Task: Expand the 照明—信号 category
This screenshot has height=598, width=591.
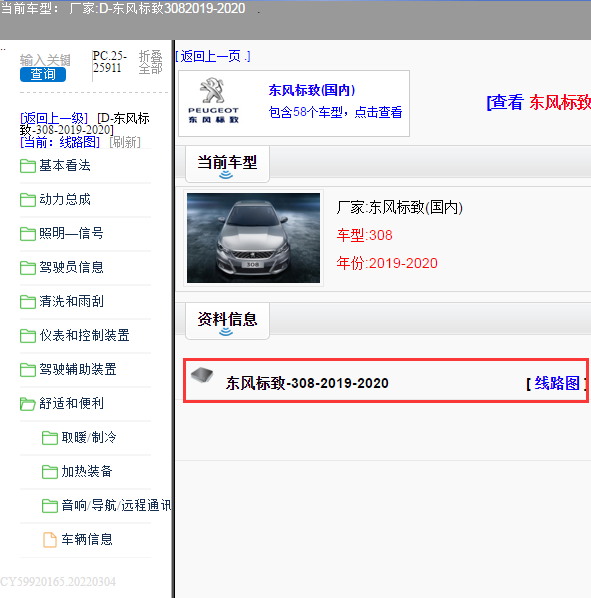Action: point(71,233)
